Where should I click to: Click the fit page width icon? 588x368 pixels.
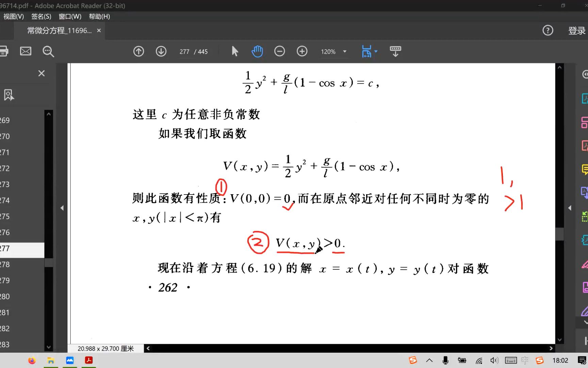(366, 51)
